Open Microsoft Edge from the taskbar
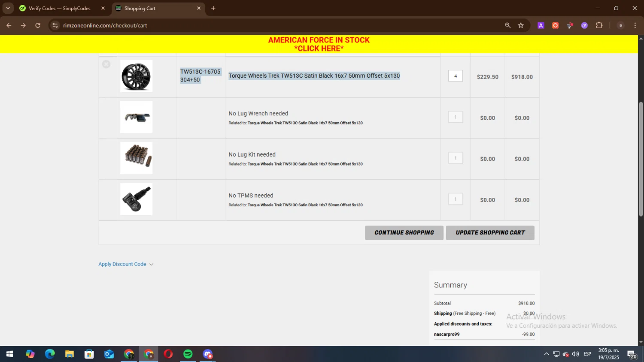This screenshot has width=644, height=362. (50, 354)
